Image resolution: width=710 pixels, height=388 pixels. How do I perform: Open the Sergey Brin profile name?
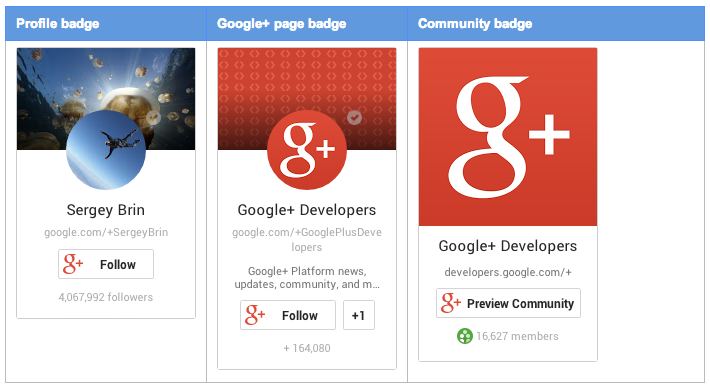click(x=106, y=210)
